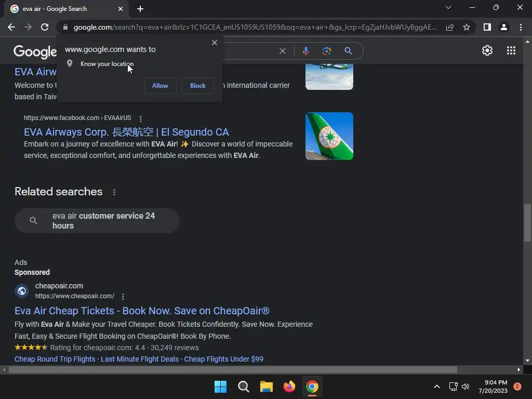
Task: Click the cheapoair.com globe favicon
Action: 22,291
